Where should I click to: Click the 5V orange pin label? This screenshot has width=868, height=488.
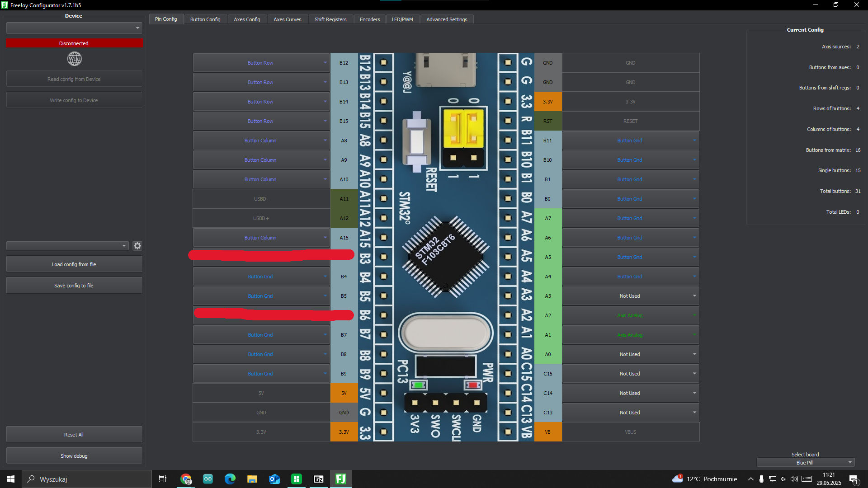pyautogui.click(x=344, y=393)
